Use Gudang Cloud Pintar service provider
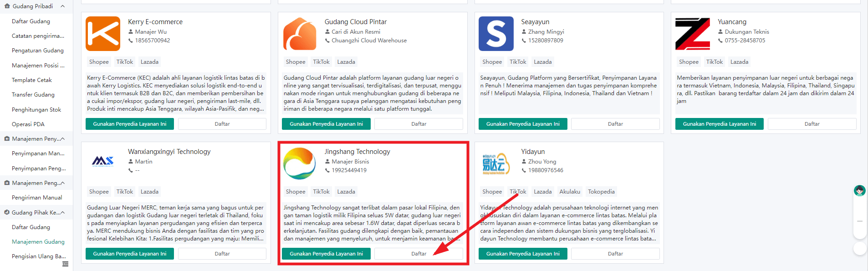868x271 pixels. pos(326,124)
